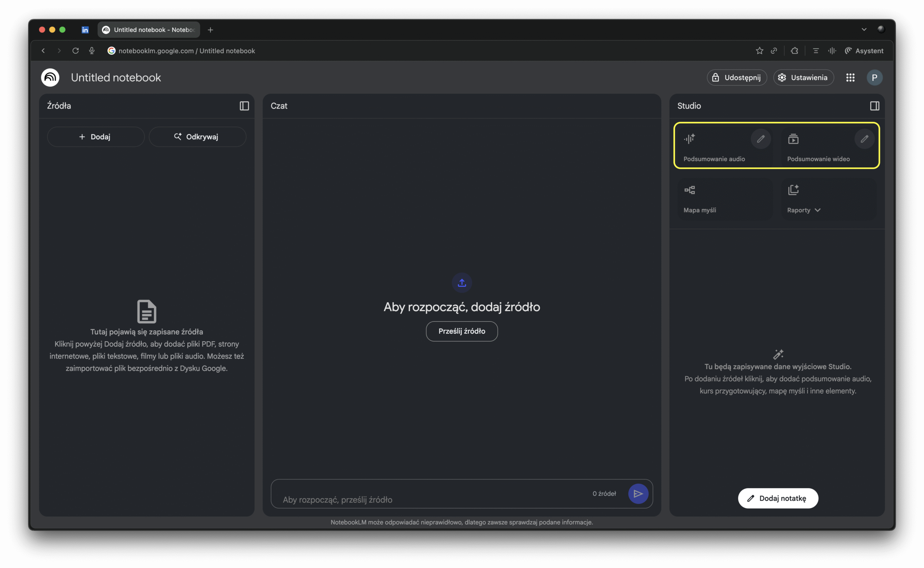The image size is (924, 568).
Task: Open the tab list chevron at top right
Action: (864, 29)
